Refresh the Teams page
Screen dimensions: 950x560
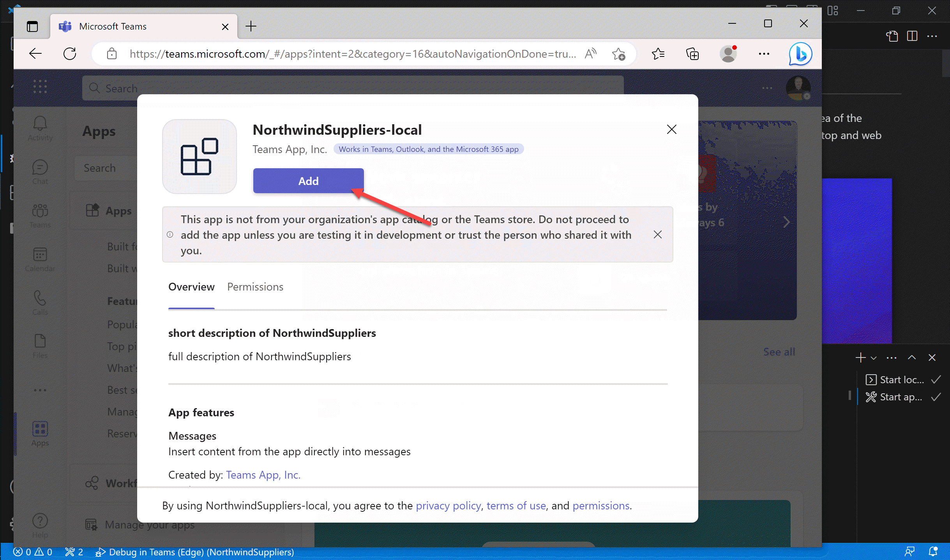70,53
